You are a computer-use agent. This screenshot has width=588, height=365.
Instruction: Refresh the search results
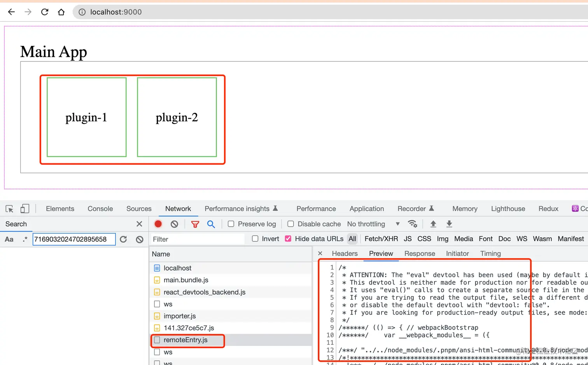123,239
